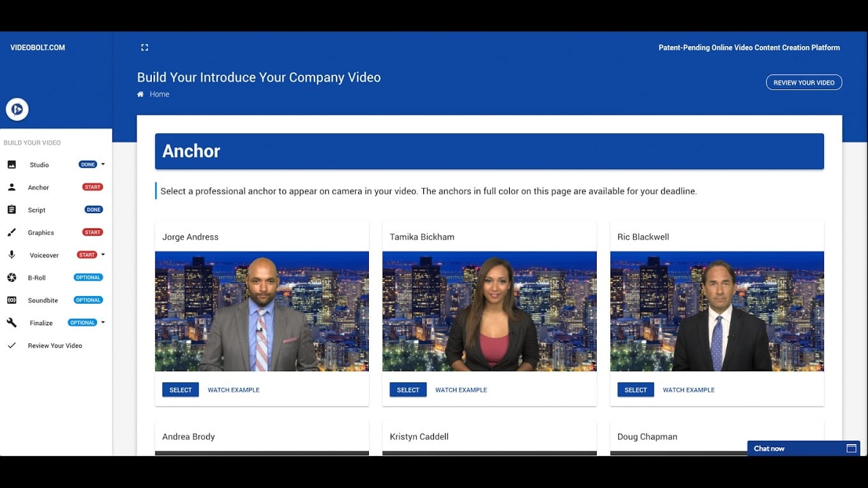
Task: Click the Graphics brush icon
Action: (11, 232)
